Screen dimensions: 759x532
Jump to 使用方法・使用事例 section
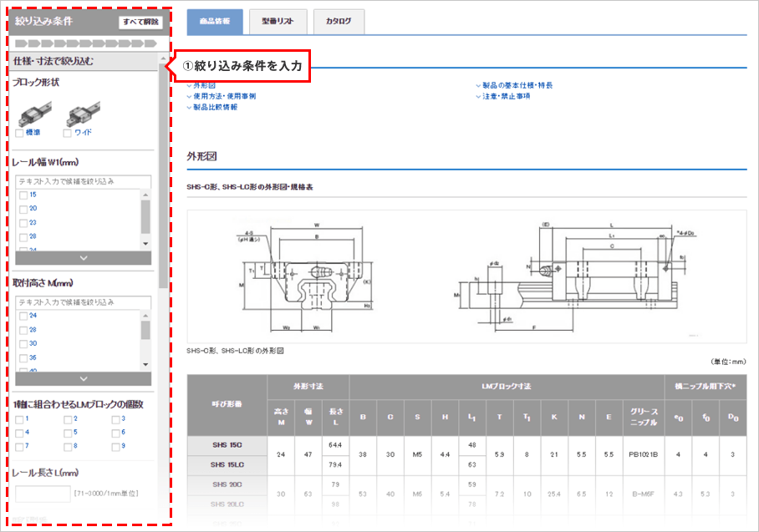(x=224, y=96)
